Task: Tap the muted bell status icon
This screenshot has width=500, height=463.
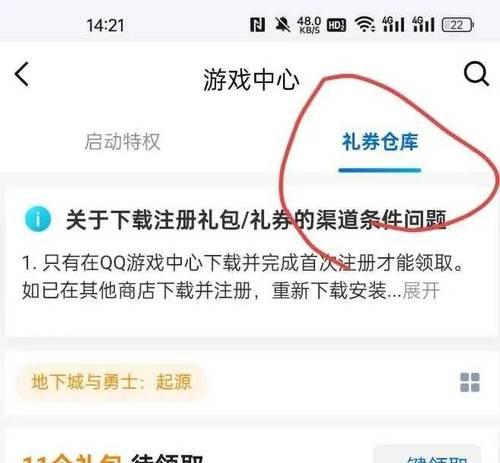Action: click(282, 25)
